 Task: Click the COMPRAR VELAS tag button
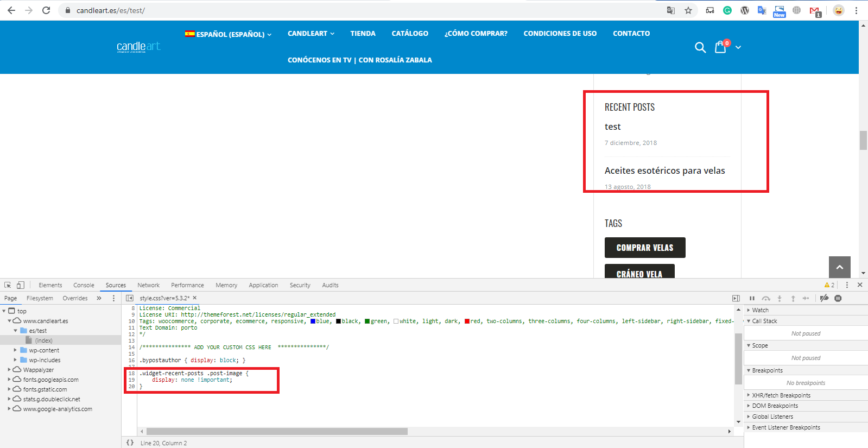[645, 248]
